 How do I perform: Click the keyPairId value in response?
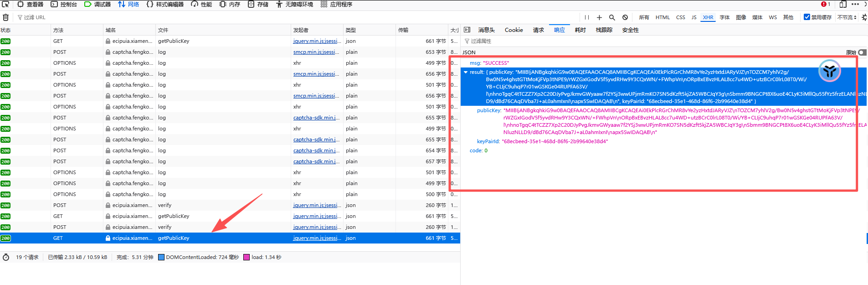[555, 141]
